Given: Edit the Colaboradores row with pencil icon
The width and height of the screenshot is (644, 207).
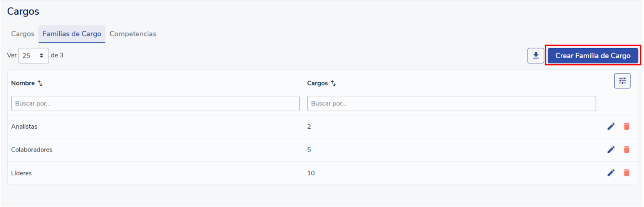Looking at the screenshot, I should tap(611, 150).
